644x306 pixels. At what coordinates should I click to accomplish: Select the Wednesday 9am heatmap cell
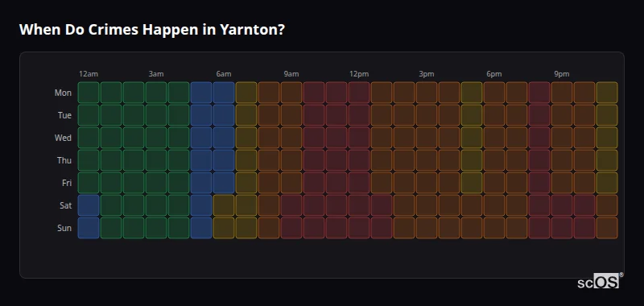291,138
